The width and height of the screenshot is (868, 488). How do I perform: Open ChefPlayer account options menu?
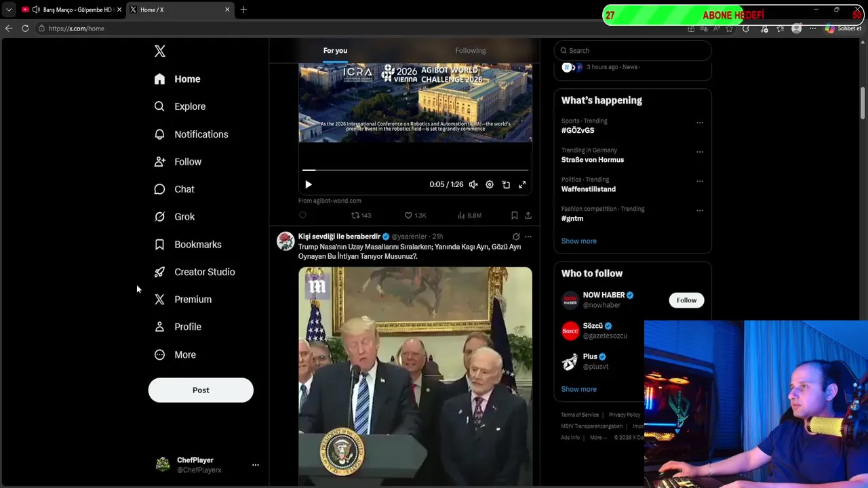[256, 465]
